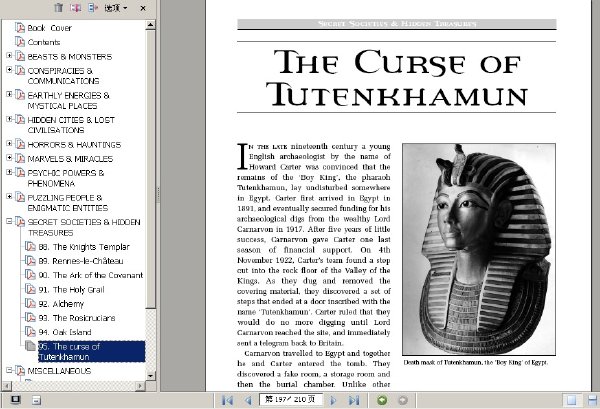Viewport: 600px width, 409px height.
Task: Switch to single page layout
Action: pyautogui.click(x=572, y=400)
